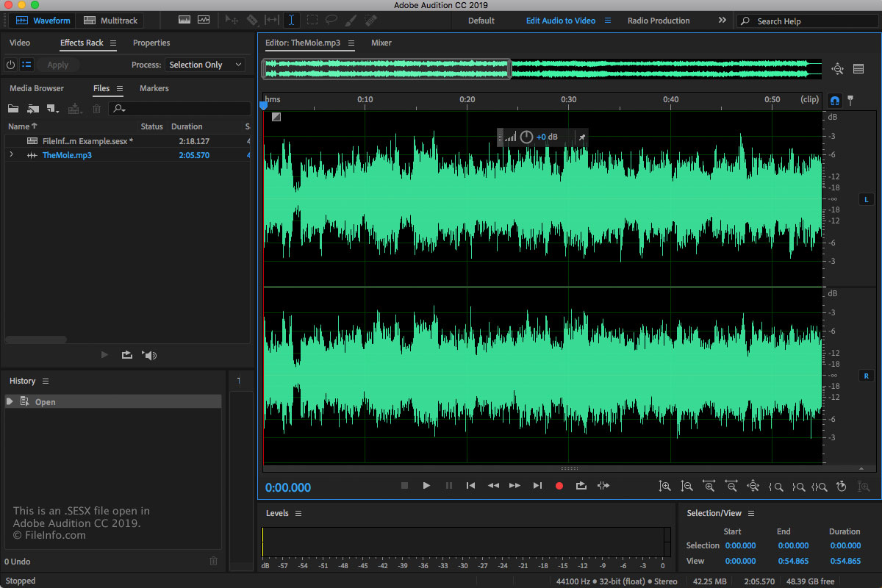
Task: Toggle the left channel L button
Action: pyautogui.click(x=866, y=199)
